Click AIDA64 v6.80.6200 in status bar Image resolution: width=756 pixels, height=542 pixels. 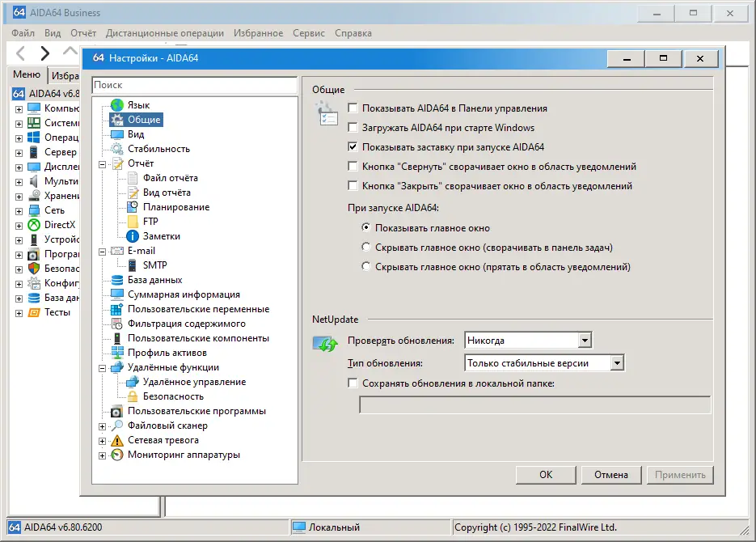click(x=63, y=527)
